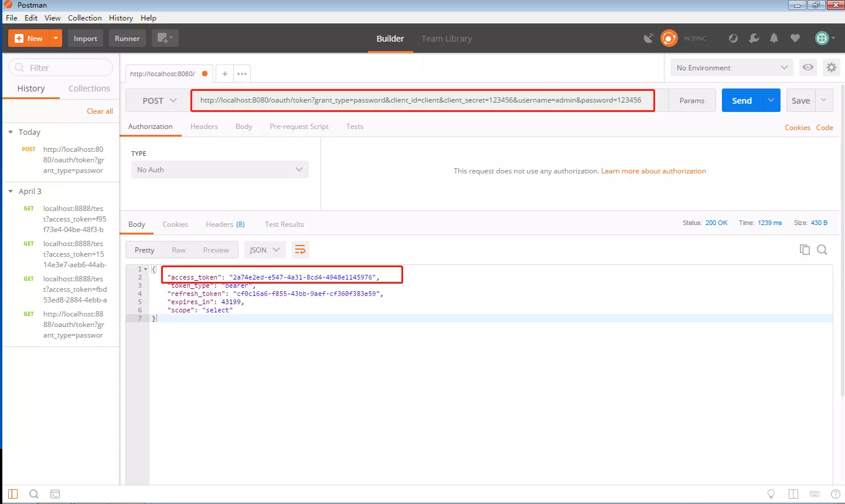Viewport: 845px width, 504px height.
Task: Open manage environments gear icon
Action: pos(831,67)
